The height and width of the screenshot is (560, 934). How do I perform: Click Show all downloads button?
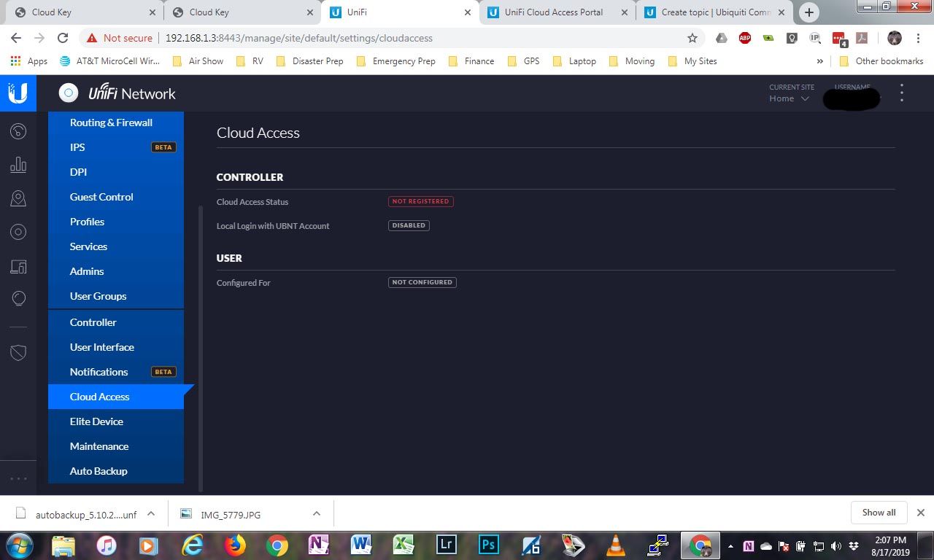click(x=879, y=513)
